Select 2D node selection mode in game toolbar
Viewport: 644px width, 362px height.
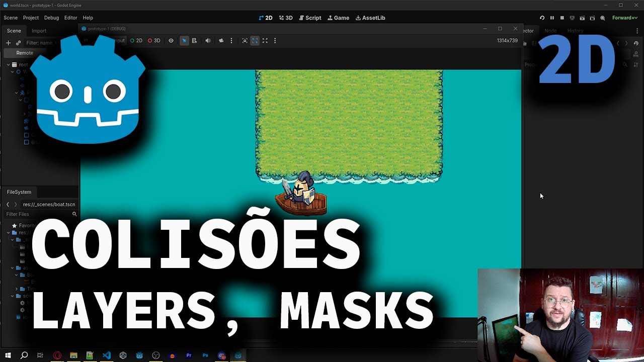click(x=136, y=41)
